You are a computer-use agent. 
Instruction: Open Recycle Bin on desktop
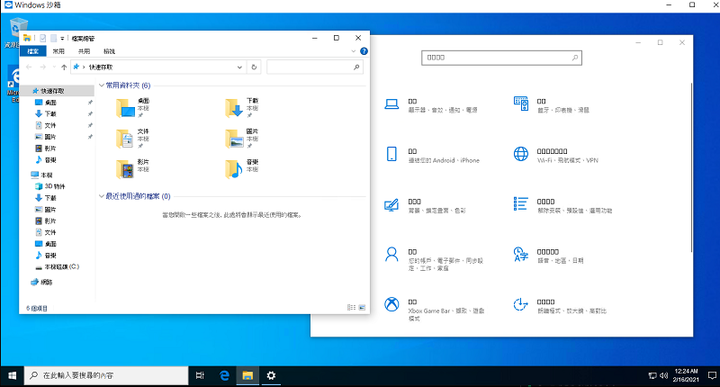coord(17,33)
